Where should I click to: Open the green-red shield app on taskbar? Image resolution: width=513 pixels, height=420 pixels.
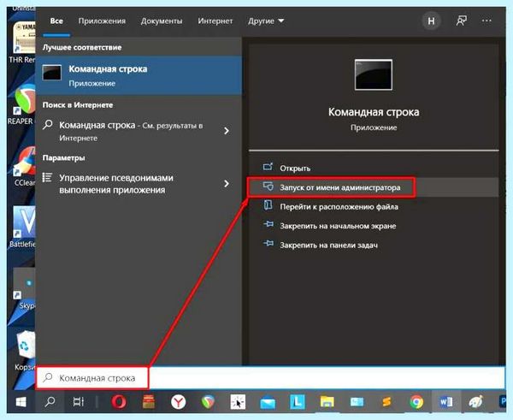[x=208, y=402]
